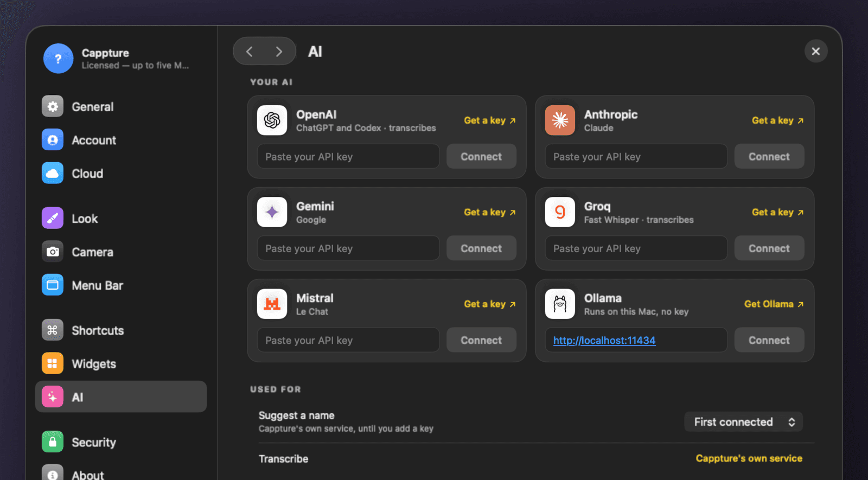Show the Menu Bar settings pane

(121, 285)
